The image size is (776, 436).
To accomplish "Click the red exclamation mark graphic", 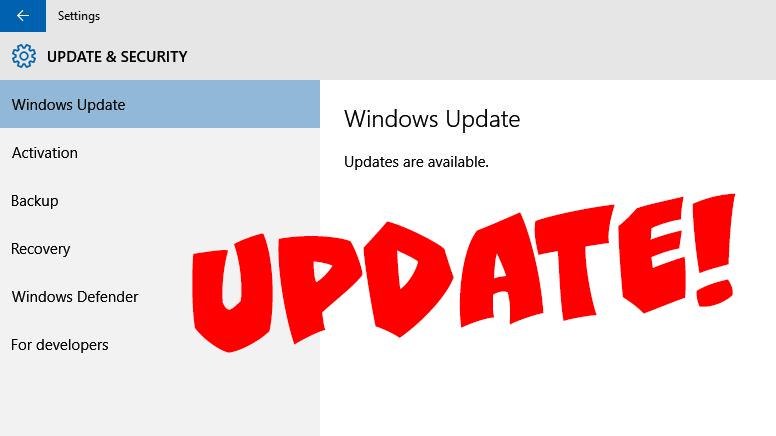I will click(714, 250).
